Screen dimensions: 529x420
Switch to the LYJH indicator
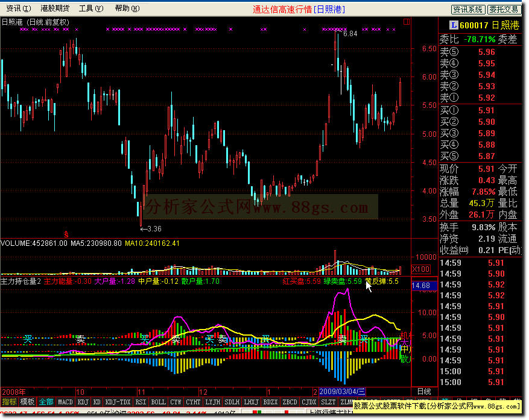click(x=212, y=402)
